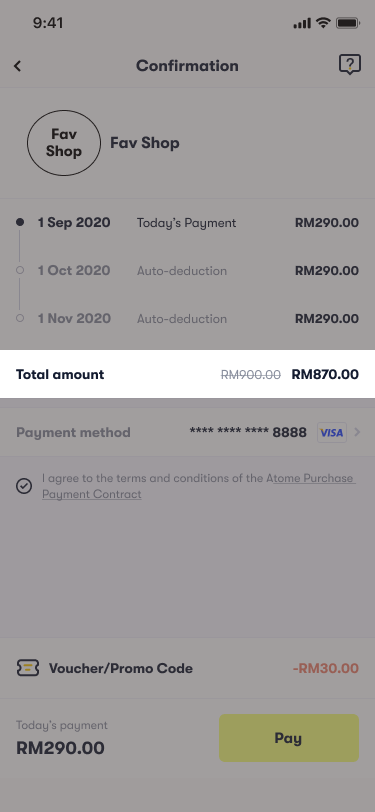Click the yellow Pay button
The width and height of the screenshot is (375, 812).
(x=289, y=738)
